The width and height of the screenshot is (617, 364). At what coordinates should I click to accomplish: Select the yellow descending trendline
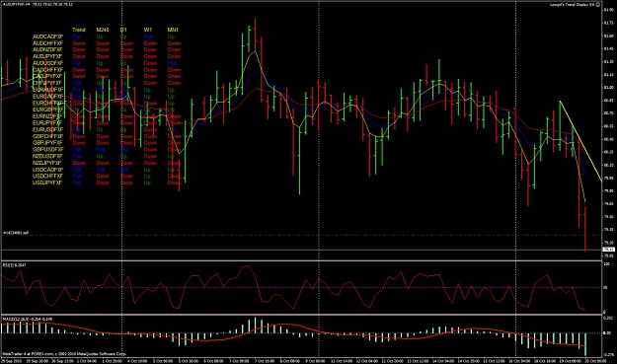click(580, 141)
